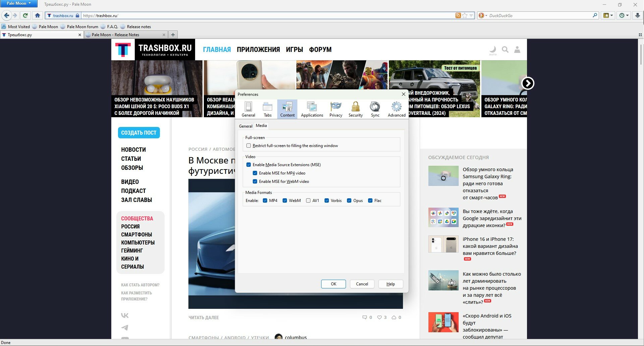Uncheck Enable MSE for WebM video

(255, 182)
